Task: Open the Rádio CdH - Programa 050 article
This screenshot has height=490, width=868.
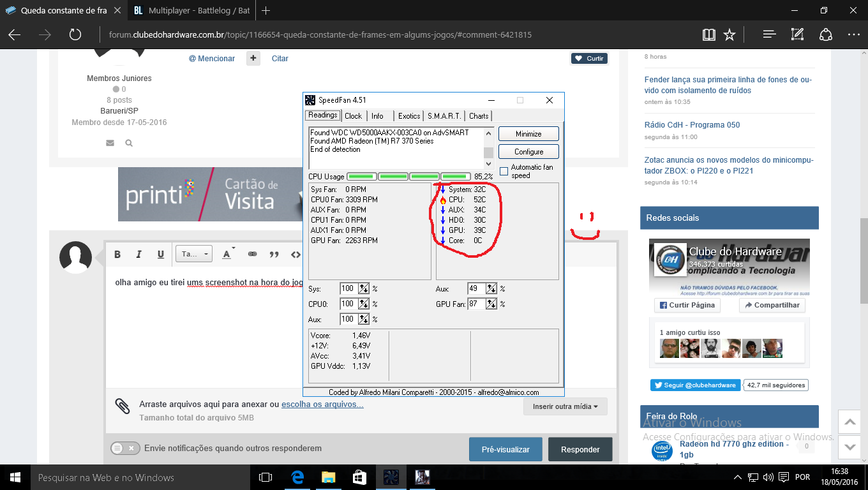Action: pyautogui.click(x=692, y=125)
